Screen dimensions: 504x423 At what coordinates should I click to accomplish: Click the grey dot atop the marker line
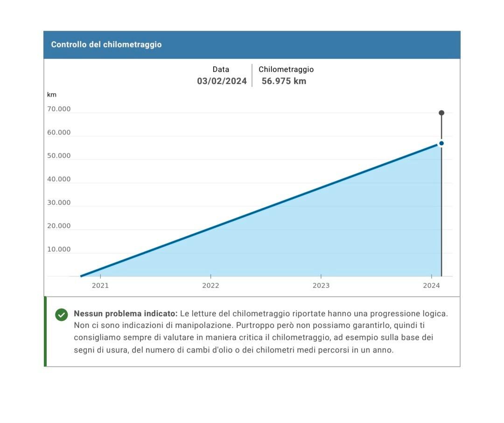point(441,113)
